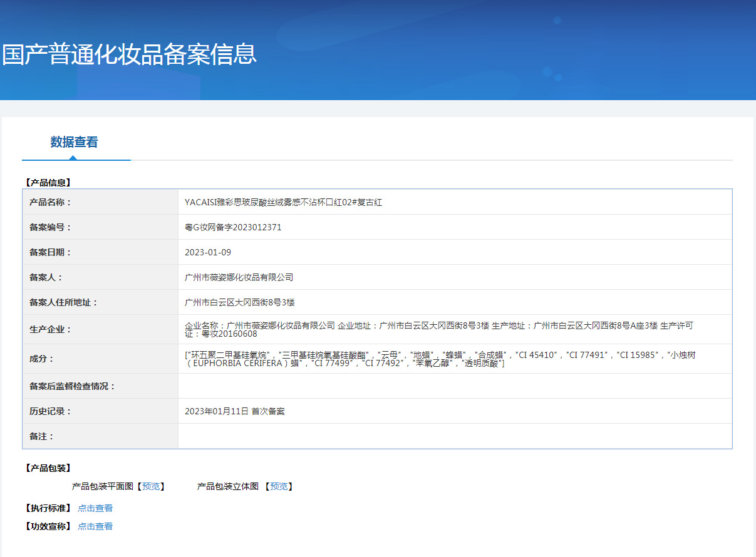This screenshot has height=557, width=756.
Task: Preview 产品包装立体图 via 预览 link
Action: tap(279, 486)
